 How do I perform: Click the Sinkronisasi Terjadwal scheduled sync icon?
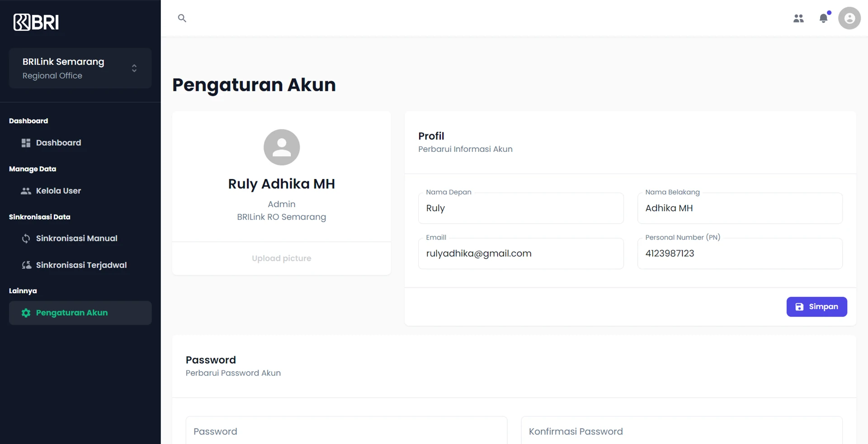click(26, 265)
